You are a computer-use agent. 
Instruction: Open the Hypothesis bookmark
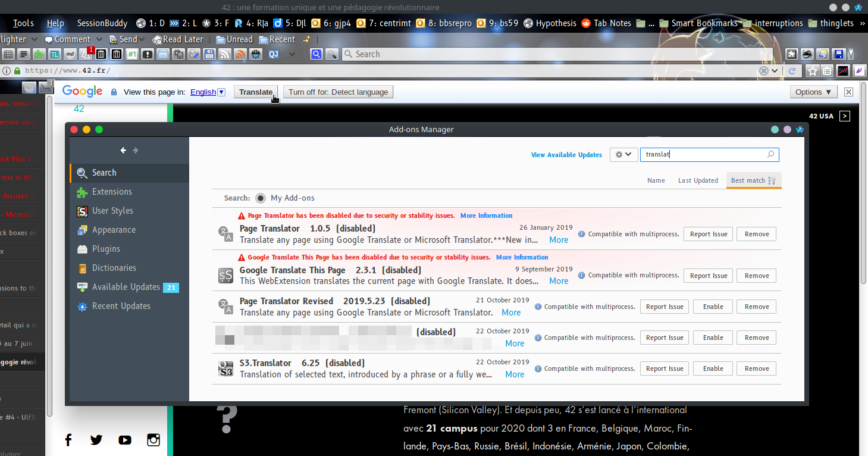click(550, 23)
